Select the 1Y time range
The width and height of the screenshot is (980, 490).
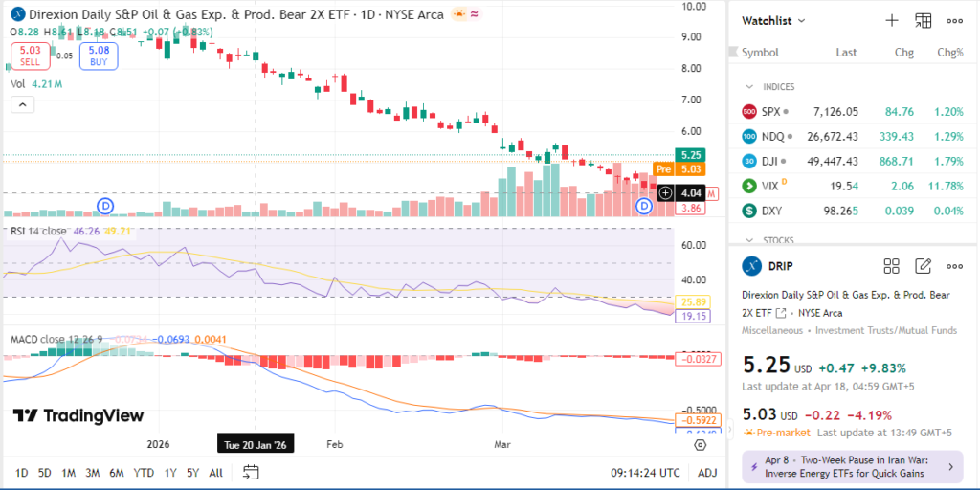(170, 472)
